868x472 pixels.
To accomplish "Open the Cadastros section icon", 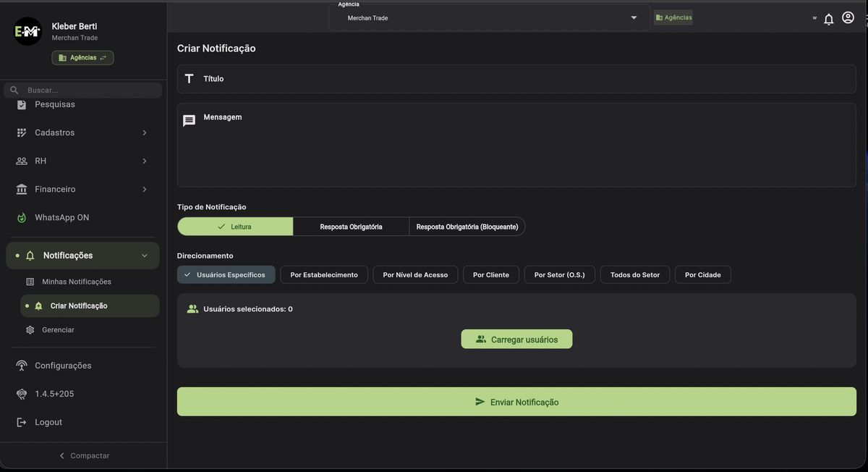I will (x=20, y=132).
